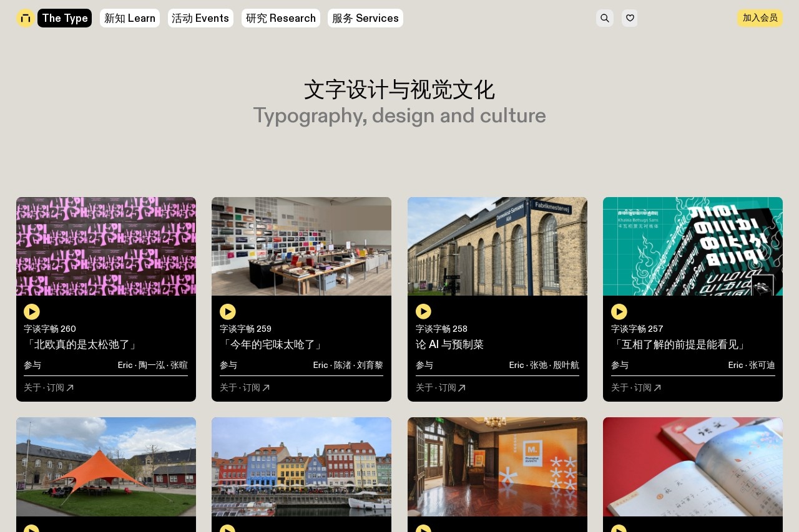Click 关于 link in episode 258 card
Screen dimensions: 799x532
(424, 388)
